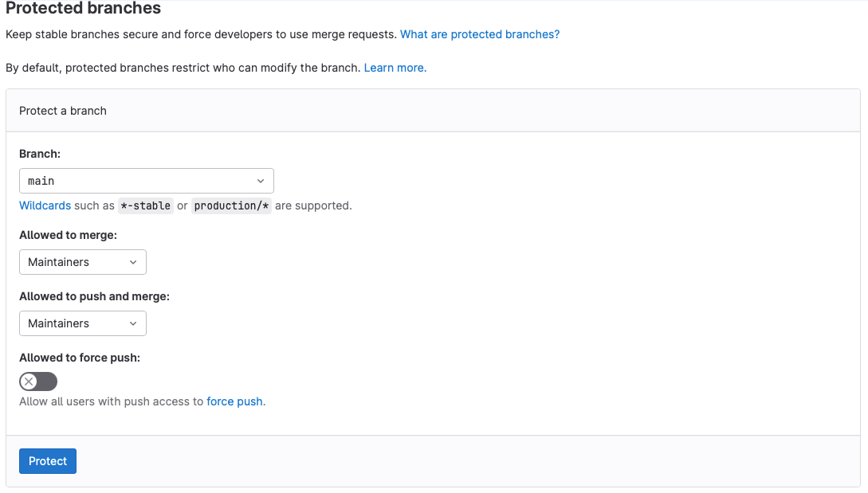Image resolution: width=868 pixels, height=493 pixels.
Task: Follow the Learn more link
Action: pos(395,68)
